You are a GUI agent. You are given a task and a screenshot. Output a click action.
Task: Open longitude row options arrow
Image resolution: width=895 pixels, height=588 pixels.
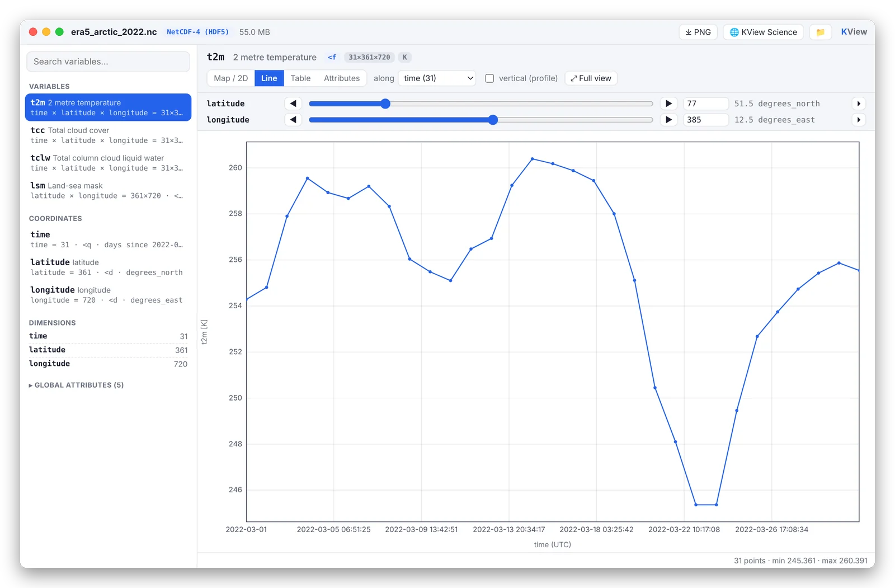859,120
